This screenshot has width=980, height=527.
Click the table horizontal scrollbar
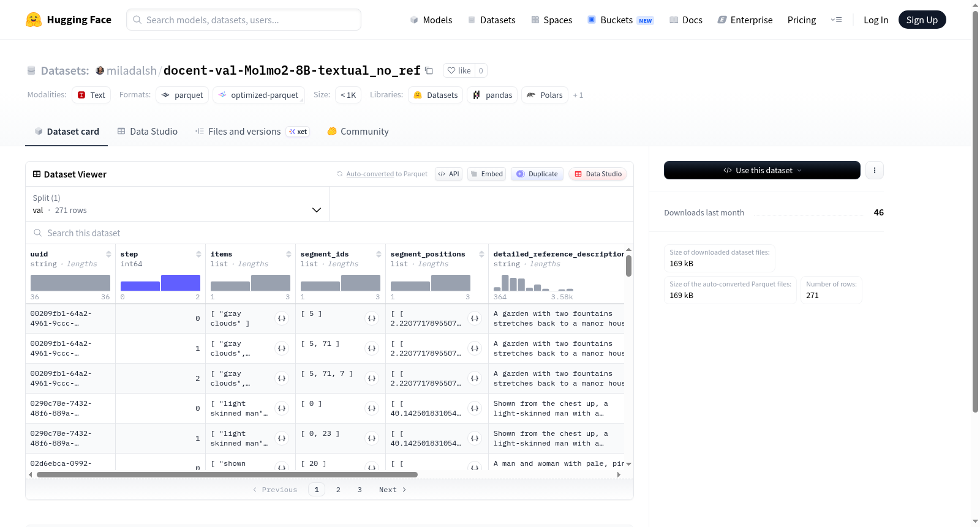tap(227, 474)
